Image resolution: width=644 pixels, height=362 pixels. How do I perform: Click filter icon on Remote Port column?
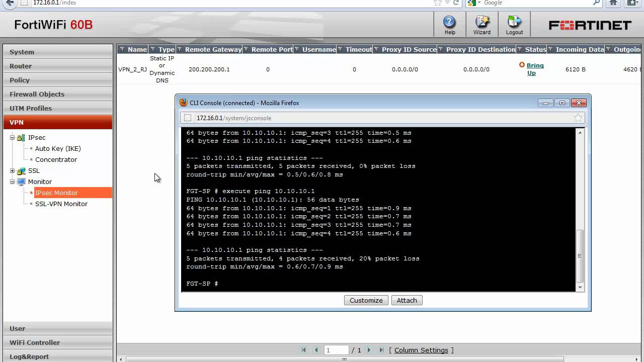246,49
